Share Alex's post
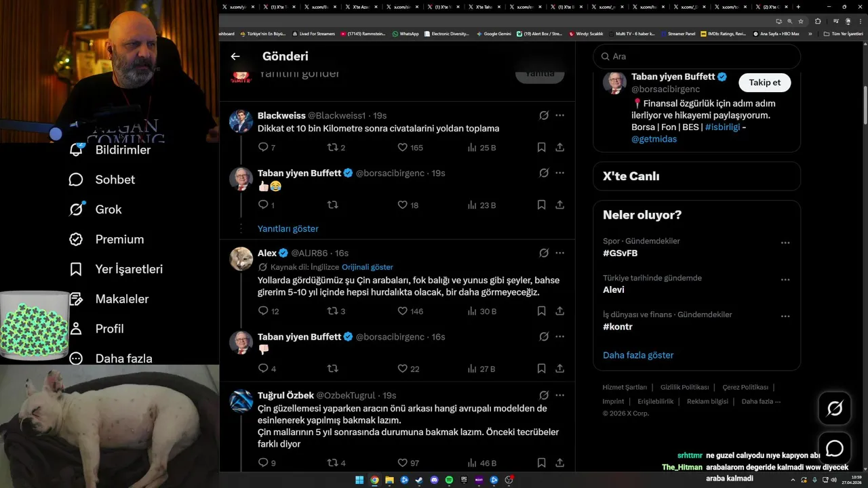The height and width of the screenshot is (488, 868). tap(559, 311)
